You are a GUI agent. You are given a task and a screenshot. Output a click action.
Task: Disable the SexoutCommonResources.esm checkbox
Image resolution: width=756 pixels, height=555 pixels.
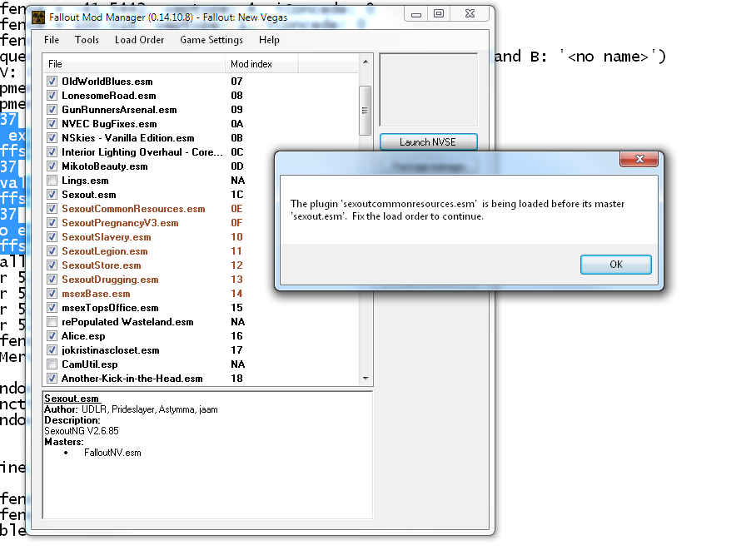pyautogui.click(x=52, y=209)
